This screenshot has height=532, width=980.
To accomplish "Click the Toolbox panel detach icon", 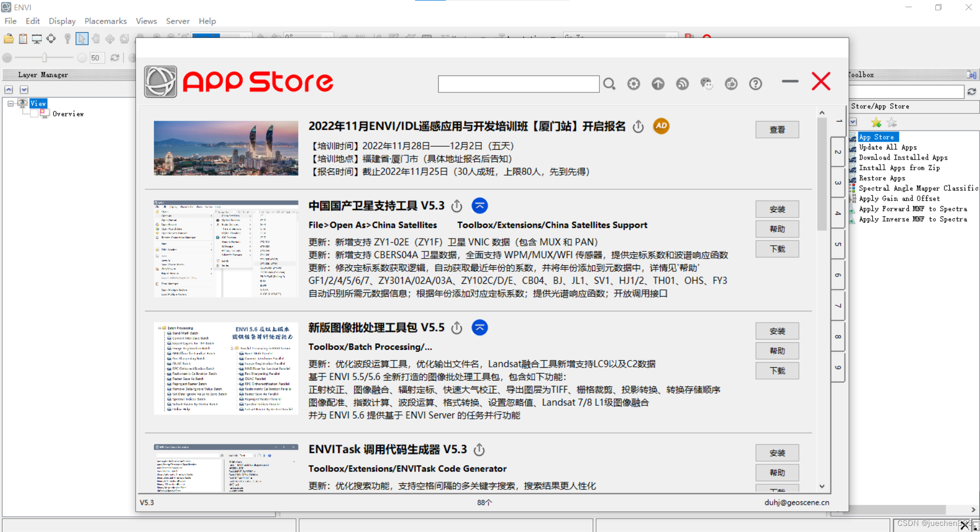I will coord(972,75).
